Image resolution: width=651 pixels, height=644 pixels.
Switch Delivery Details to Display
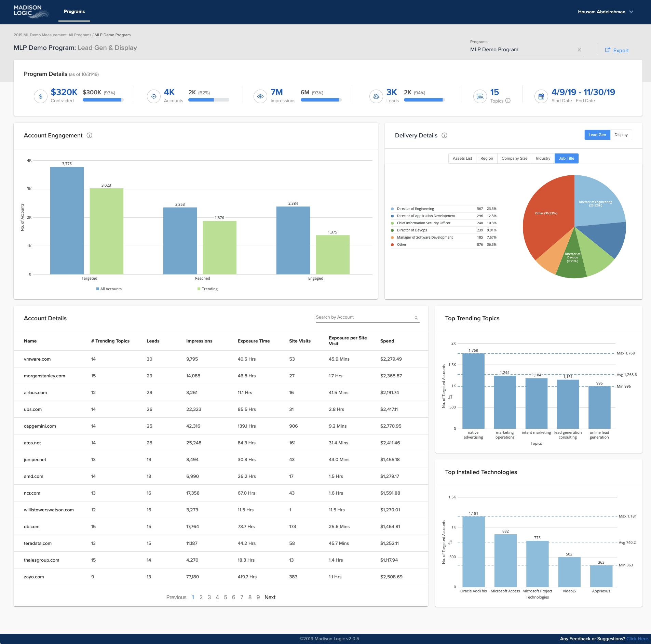pos(621,135)
